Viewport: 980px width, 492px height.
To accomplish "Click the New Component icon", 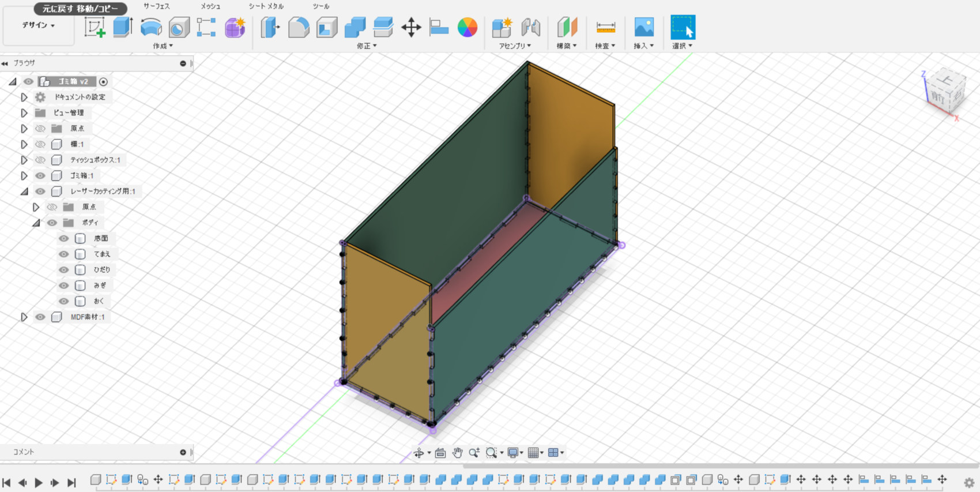I will tap(502, 27).
